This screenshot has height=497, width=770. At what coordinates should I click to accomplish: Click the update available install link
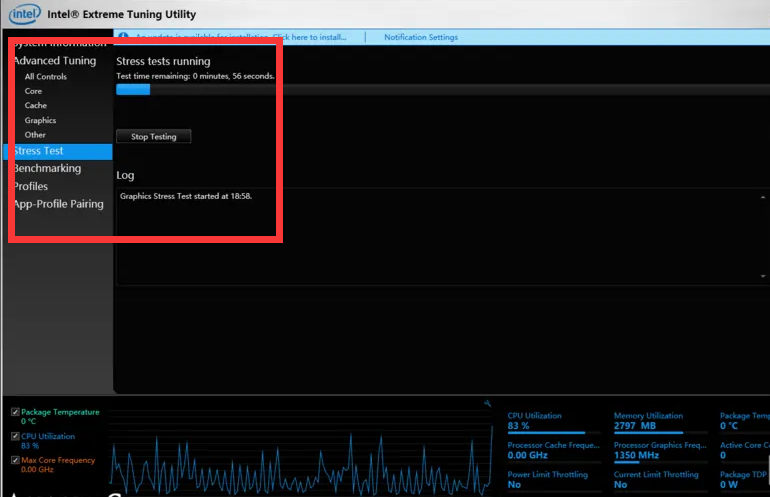pyautogui.click(x=241, y=37)
